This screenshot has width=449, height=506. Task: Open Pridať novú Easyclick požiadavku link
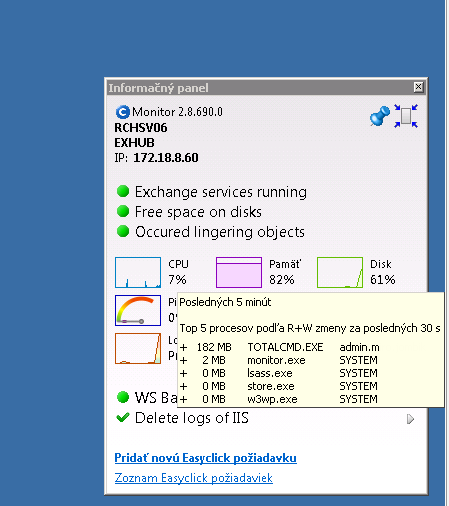pos(205,458)
